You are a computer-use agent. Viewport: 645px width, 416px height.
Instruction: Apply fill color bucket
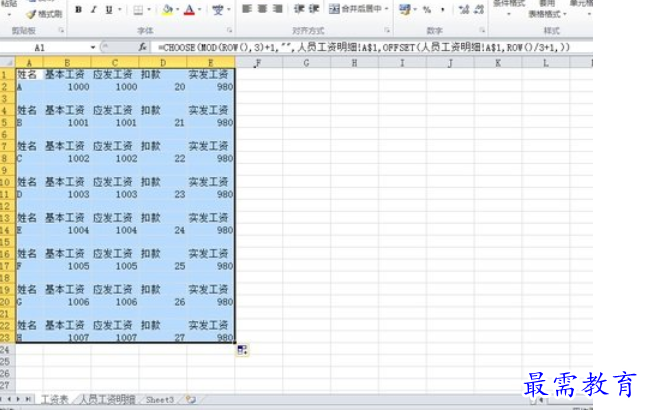click(167, 10)
